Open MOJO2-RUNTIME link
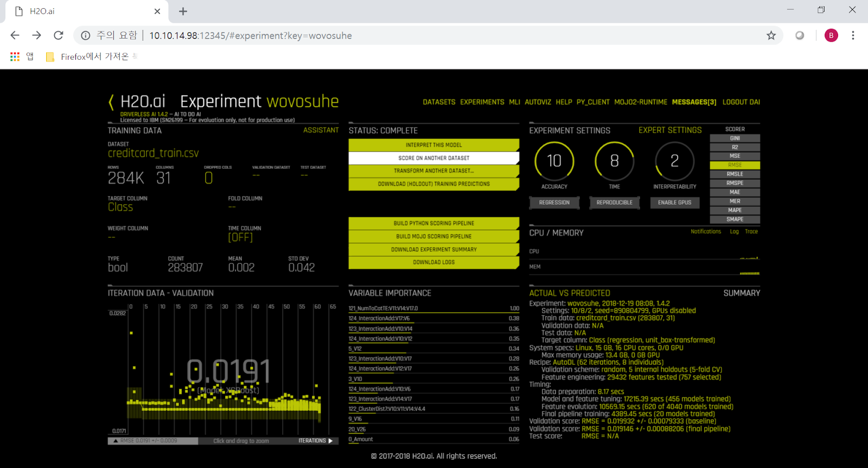 tap(641, 102)
